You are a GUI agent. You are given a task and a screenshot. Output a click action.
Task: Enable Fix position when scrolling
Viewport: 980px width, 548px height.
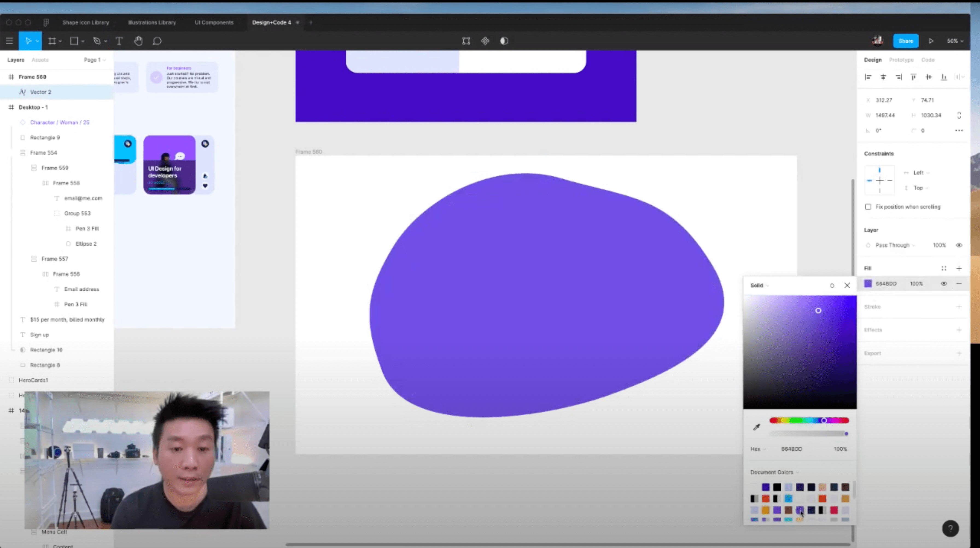tap(868, 207)
